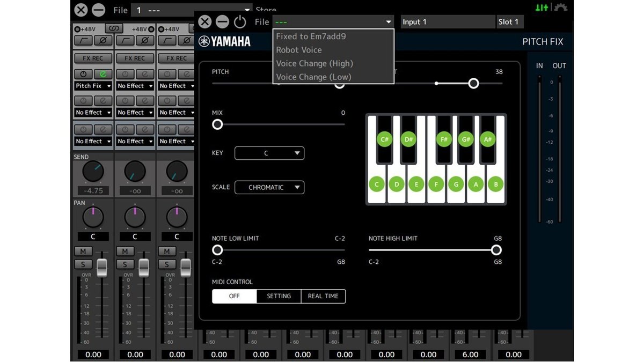Screen dimensions: 644x362
Task: Invert phase on channel 2
Action: [x=144, y=41]
